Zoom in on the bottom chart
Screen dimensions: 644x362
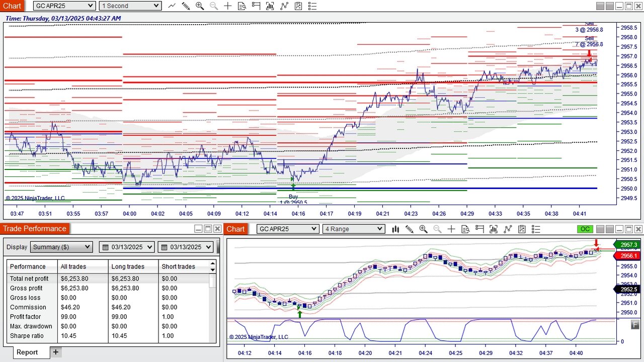coord(423,229)
